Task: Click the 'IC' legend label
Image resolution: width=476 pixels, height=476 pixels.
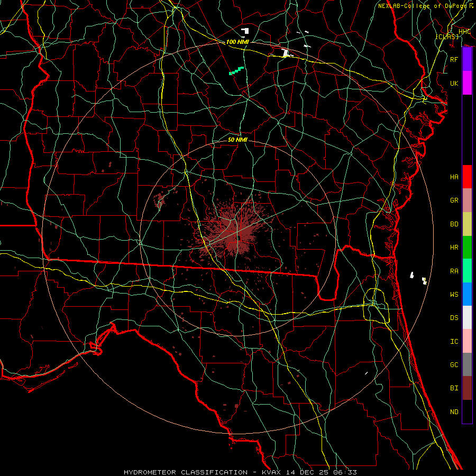Action: tap(454, 342)
